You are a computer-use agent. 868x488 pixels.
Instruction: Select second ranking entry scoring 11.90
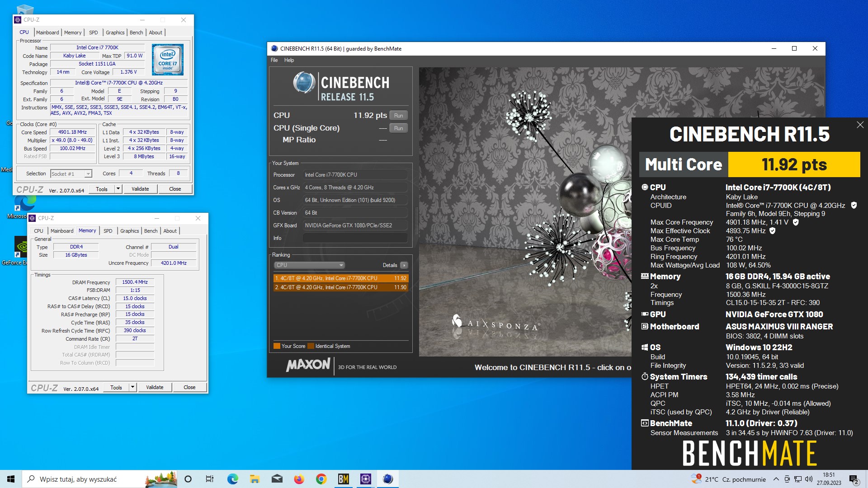[x=340, y=287]
